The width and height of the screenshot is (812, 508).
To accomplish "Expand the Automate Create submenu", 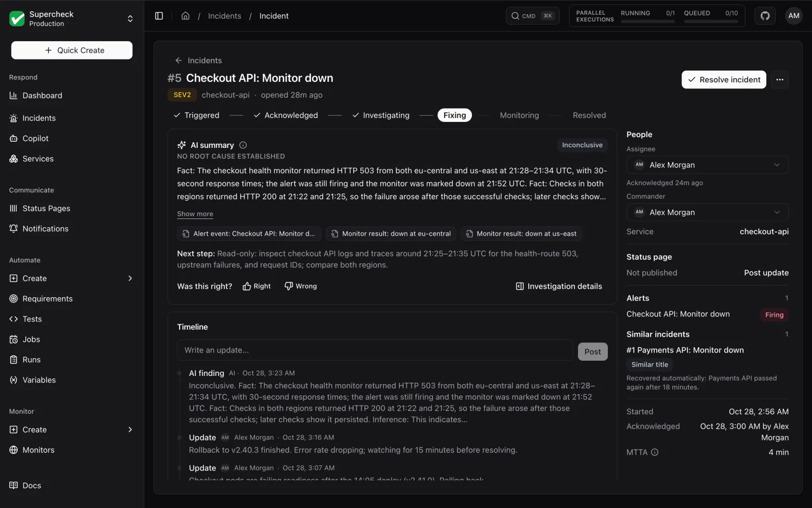I will (x=72, y=278).
